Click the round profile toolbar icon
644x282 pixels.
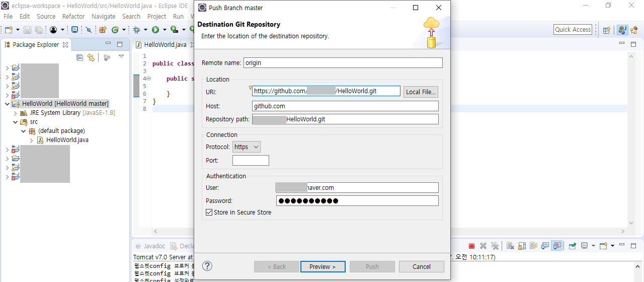pos(53,30)
